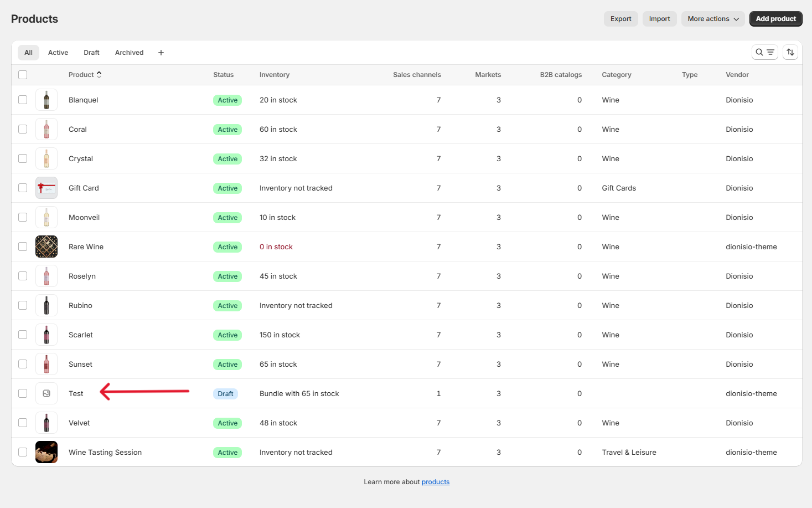The image size is (812, 508).
Task: Click the Test placeholder image icon
Action: coord(46,393)
